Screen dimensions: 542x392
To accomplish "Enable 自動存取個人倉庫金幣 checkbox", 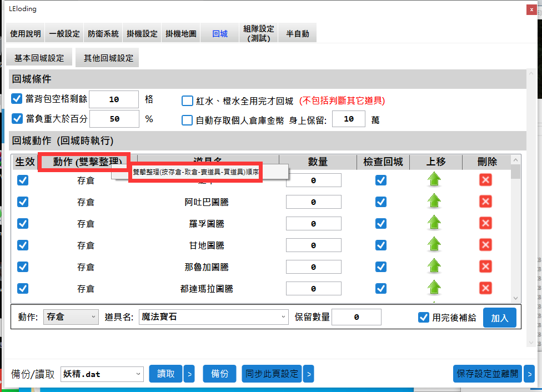I will (187, 120).
